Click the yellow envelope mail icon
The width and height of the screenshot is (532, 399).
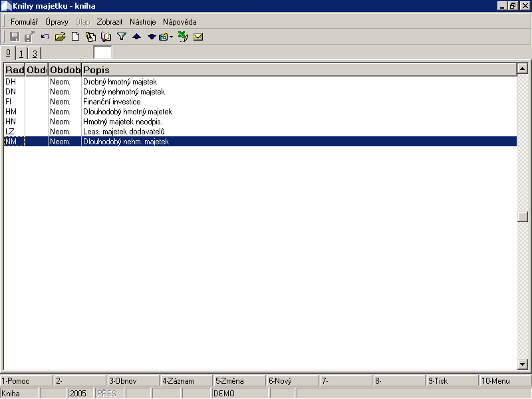pos(198,37)
